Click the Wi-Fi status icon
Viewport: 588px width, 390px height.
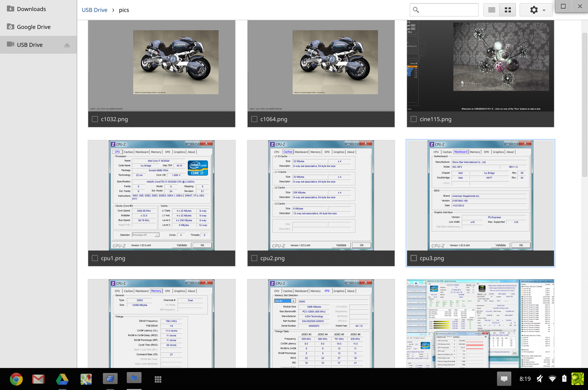click(552, 379)
